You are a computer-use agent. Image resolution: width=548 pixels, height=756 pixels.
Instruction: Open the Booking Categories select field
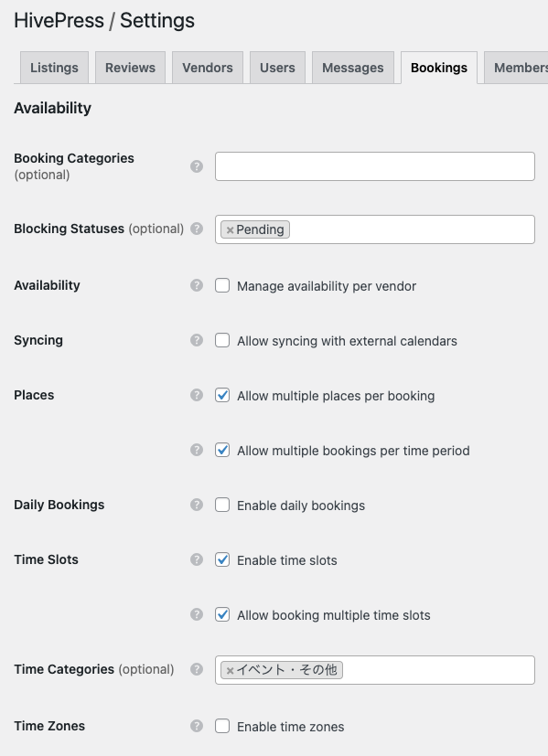coord(375,166)
